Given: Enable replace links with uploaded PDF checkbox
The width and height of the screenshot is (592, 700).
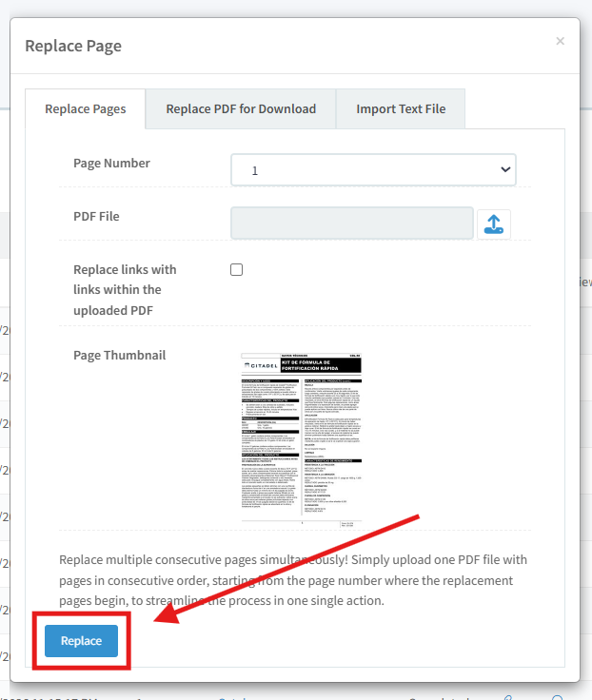Looking at the screenshot, I should [237, 270].
